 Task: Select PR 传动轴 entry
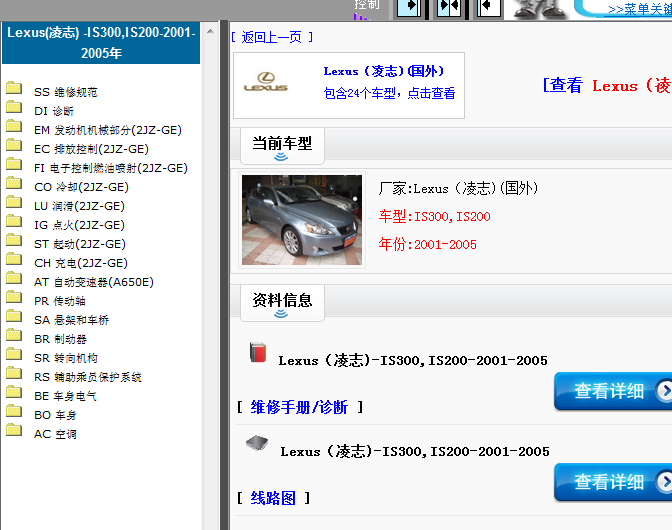[60, 301]
